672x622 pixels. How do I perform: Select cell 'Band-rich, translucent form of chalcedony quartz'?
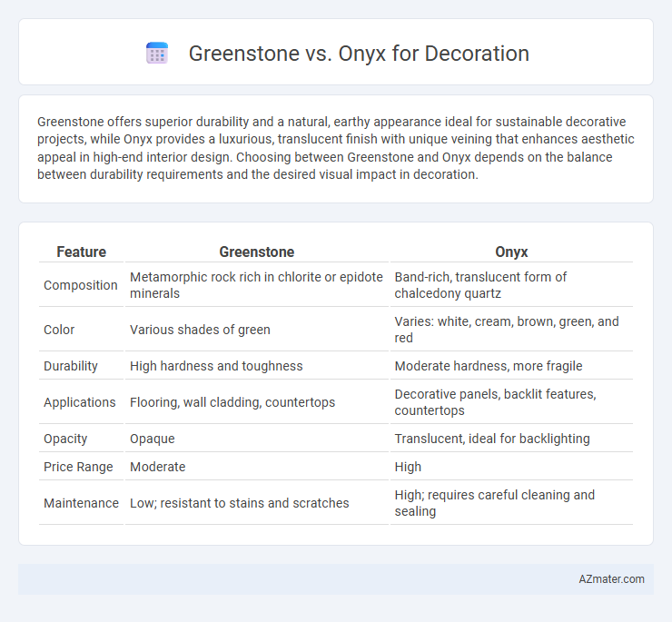click(511, 285)
